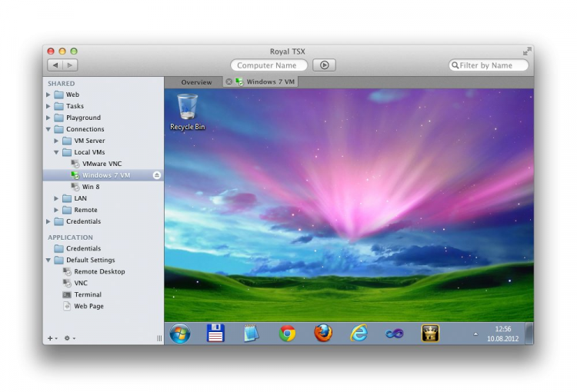577x392 pixels.
Task: Select Web Page default settings
Action: (x=88, y=307)
